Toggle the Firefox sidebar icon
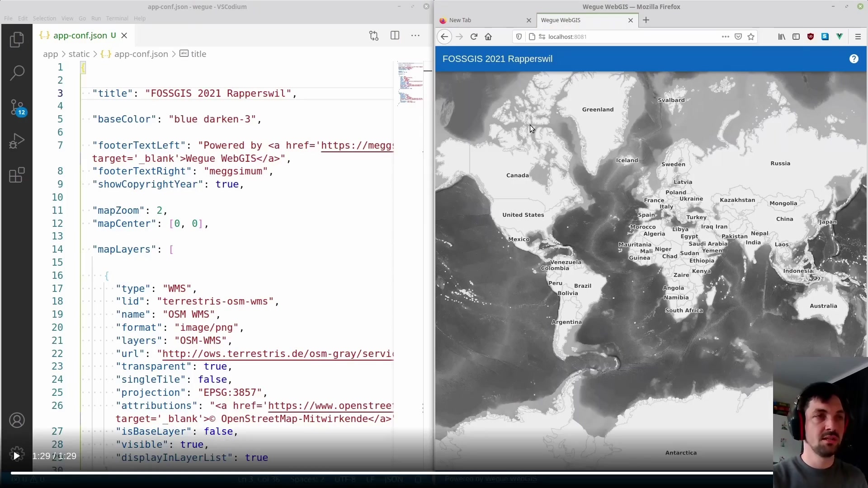The width and height of the screenshot is (868, 488). pyautogui.click(x=796, y=37)
